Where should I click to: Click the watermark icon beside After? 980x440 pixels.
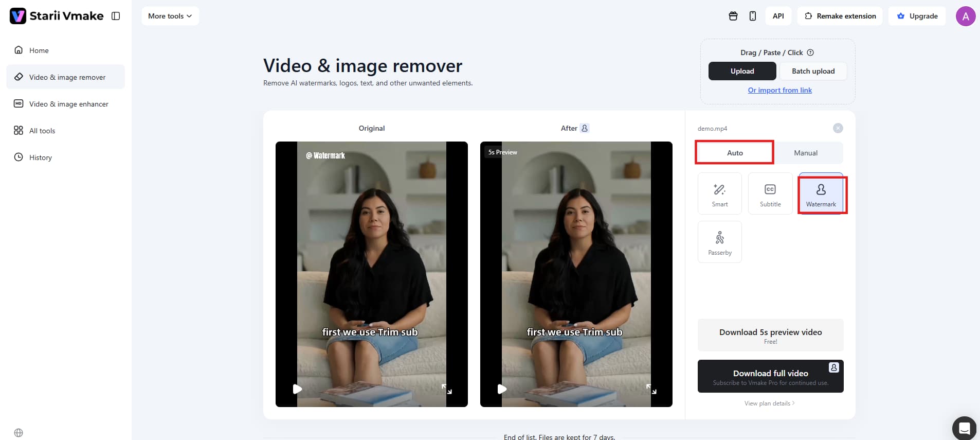click(x=585, y=128)
